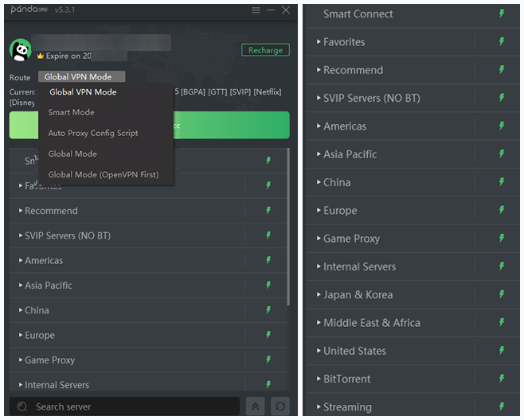Click the BitTorrent lightning speed icon

tap(502, 379)
